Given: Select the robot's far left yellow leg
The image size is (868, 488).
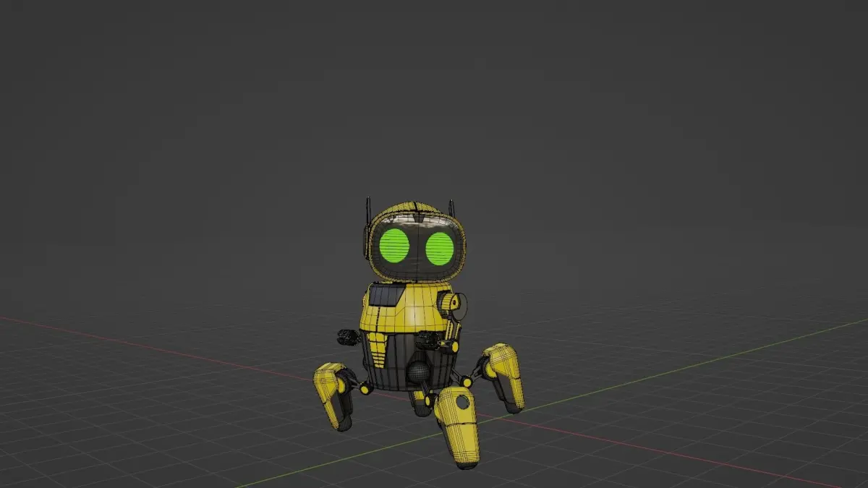Looking at the screenshot, I should pos(333,396).
